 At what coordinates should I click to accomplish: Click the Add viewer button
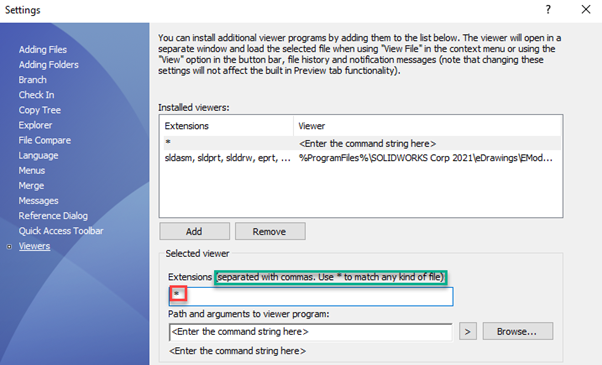[x=195, y=231]
